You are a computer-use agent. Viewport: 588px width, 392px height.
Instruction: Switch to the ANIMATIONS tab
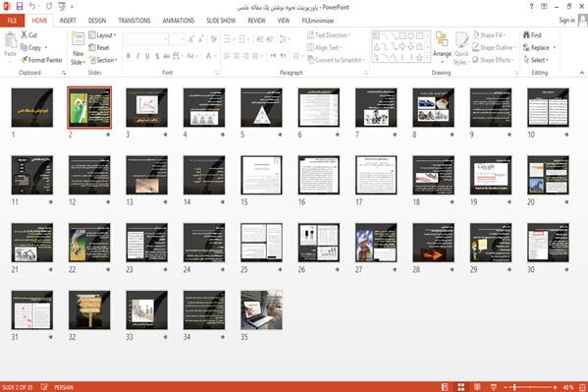pyautogui.click(x=179, y=21)
